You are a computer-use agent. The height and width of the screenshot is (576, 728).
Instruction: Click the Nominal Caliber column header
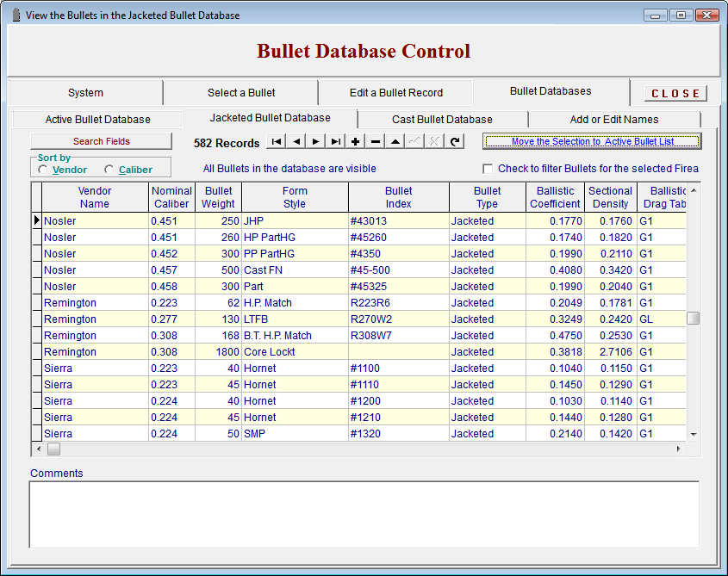point(171,197)
